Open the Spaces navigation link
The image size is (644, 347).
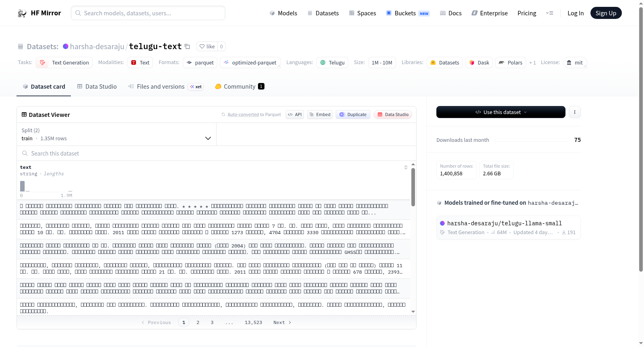(362, 13)
